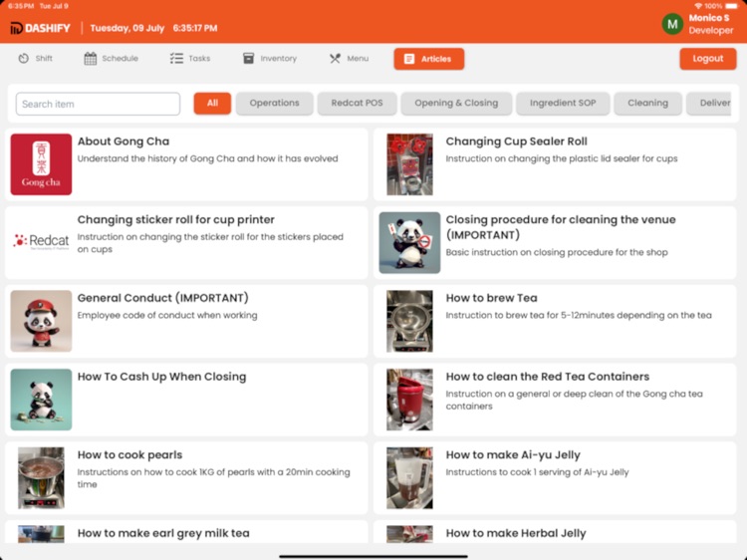Click the green M user avatar
This screenshot has height=560, width=747.
coord(672,24)
